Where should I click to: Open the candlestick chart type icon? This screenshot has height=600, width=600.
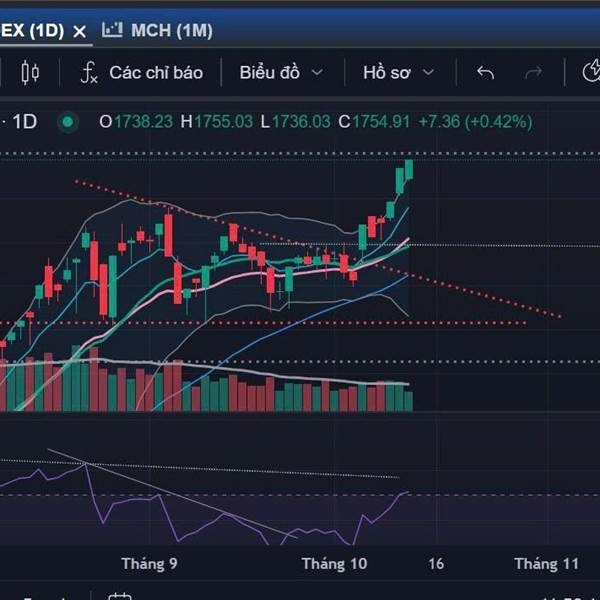click(x=30, y=72)
